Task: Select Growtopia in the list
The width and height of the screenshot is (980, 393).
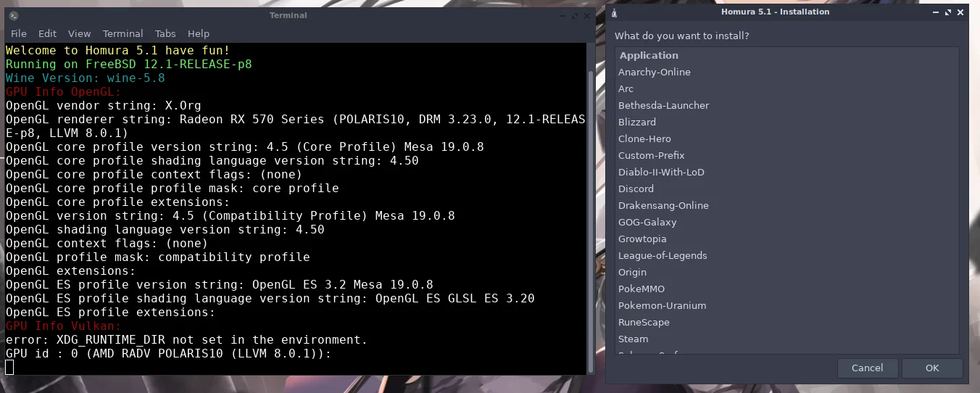Action: click(x=787, y=239)
